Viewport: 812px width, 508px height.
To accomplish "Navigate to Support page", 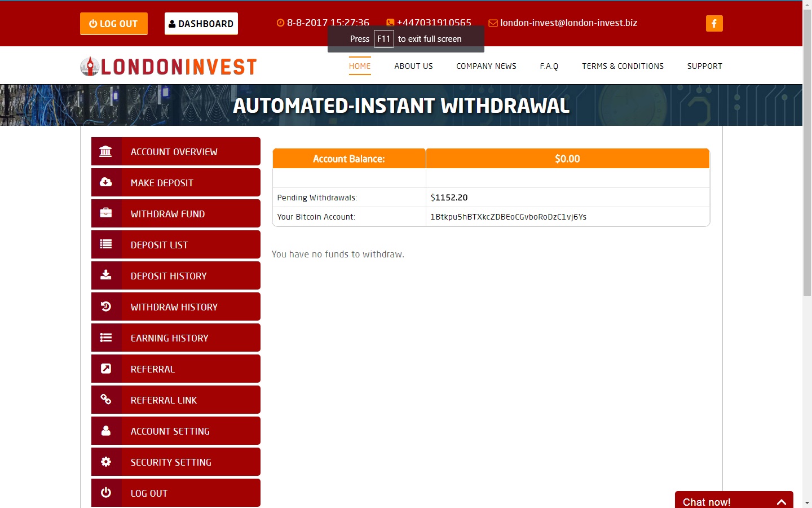I will pyautogui.click(x=704, y=66).
